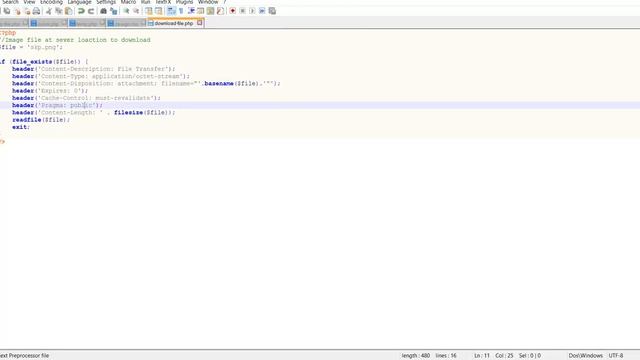Open the TextFX menu
This screenshot has height=360, width=640.
(163, 2)
